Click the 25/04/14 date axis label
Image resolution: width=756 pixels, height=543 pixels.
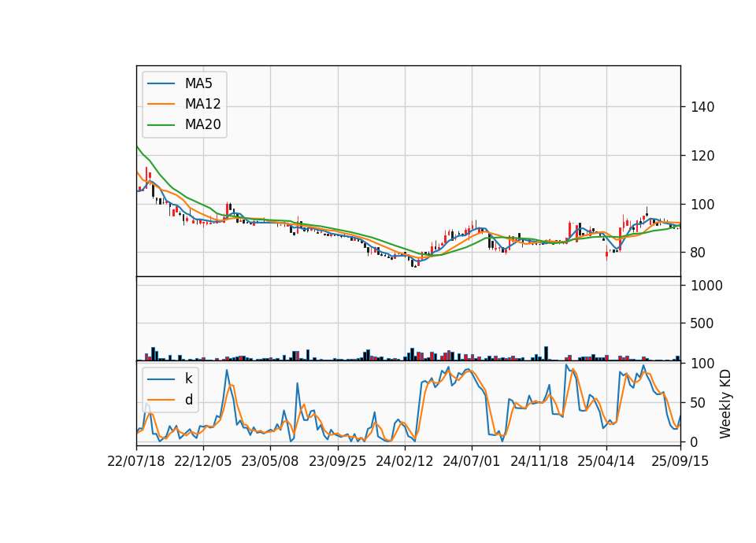point(606,461)
